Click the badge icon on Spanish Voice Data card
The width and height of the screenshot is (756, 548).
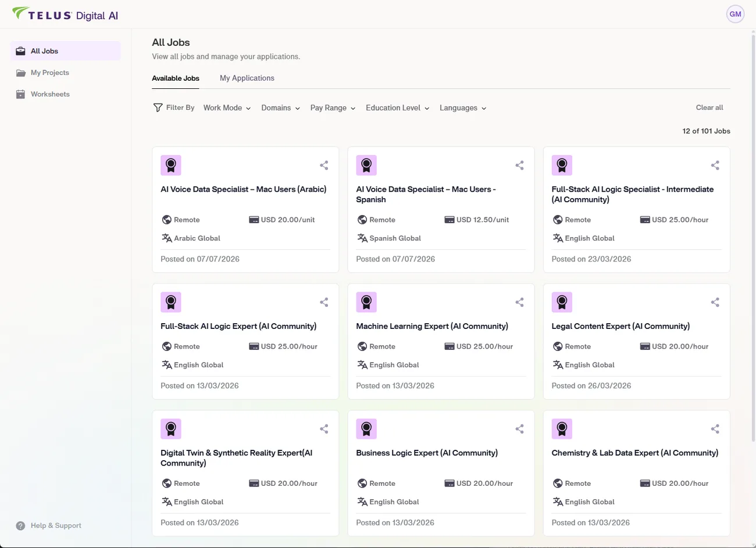point(366,165)
